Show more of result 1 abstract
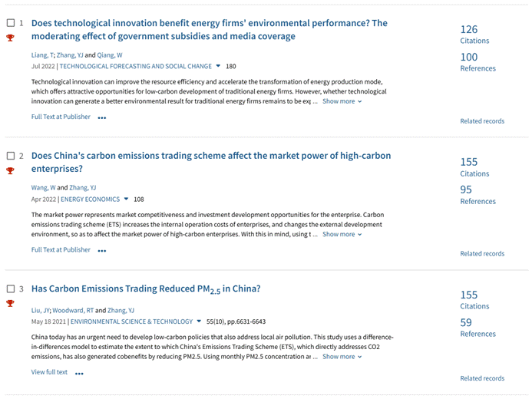 342,101
